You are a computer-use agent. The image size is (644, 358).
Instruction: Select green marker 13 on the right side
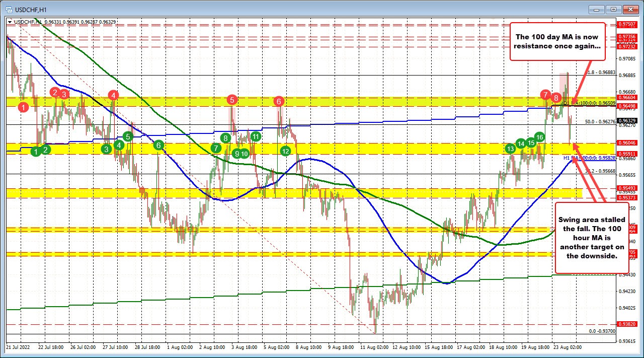[x=510, y=149]
